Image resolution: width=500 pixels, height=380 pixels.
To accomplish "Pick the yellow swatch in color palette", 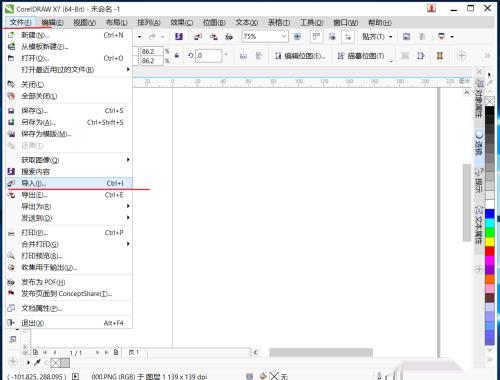I will point(490,241).
